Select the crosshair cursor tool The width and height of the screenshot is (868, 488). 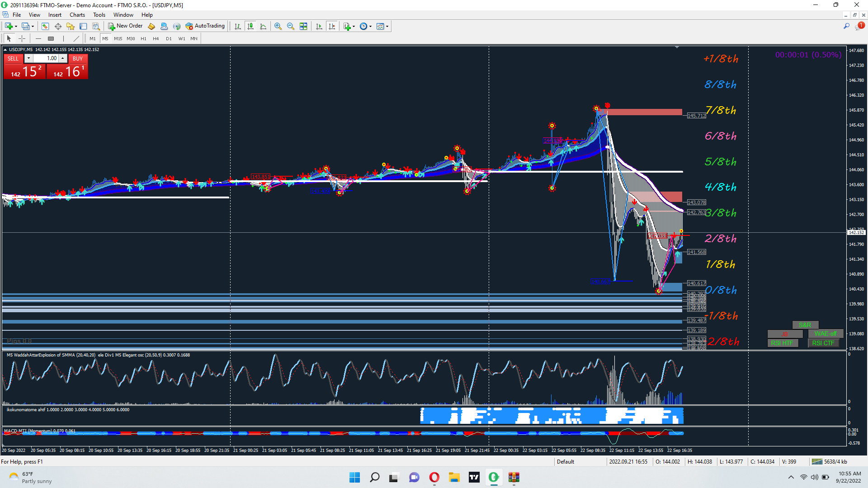(22, 39)
